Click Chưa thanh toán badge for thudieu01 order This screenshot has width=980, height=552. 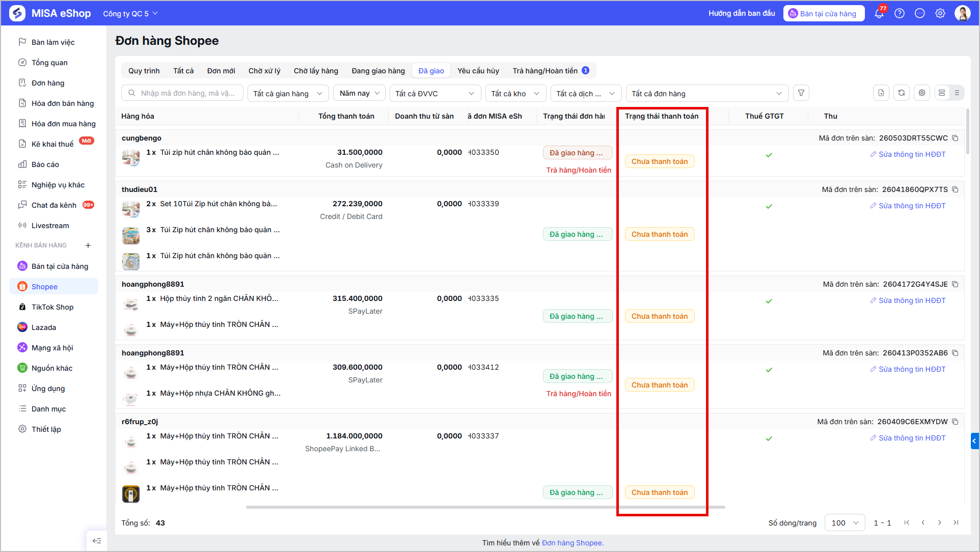click(660, 234)
